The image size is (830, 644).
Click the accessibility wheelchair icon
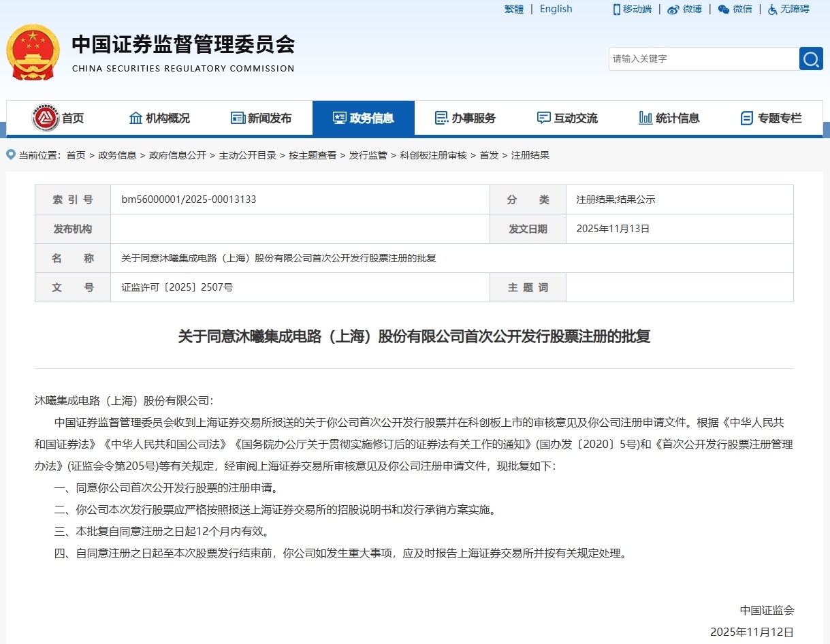[773, 10]
